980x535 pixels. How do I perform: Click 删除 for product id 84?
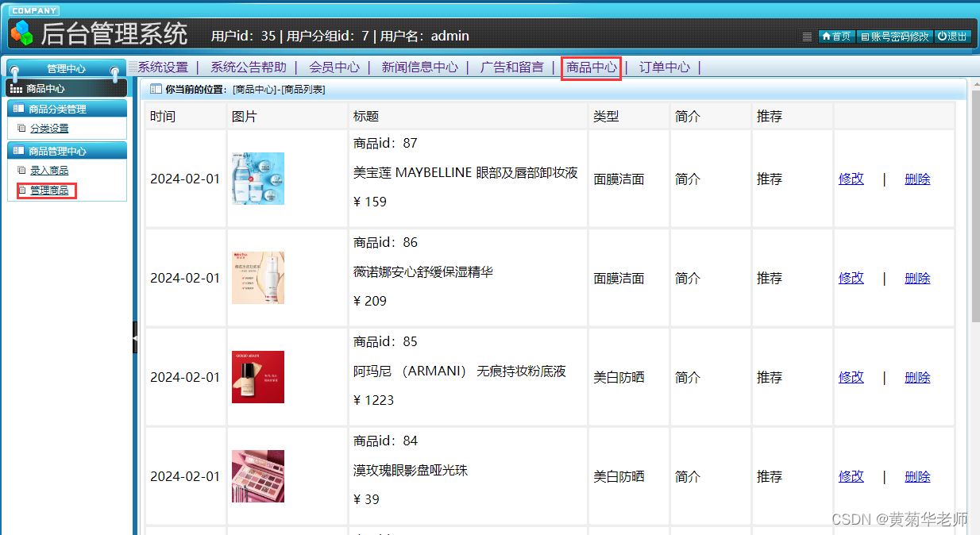(917, 476)
